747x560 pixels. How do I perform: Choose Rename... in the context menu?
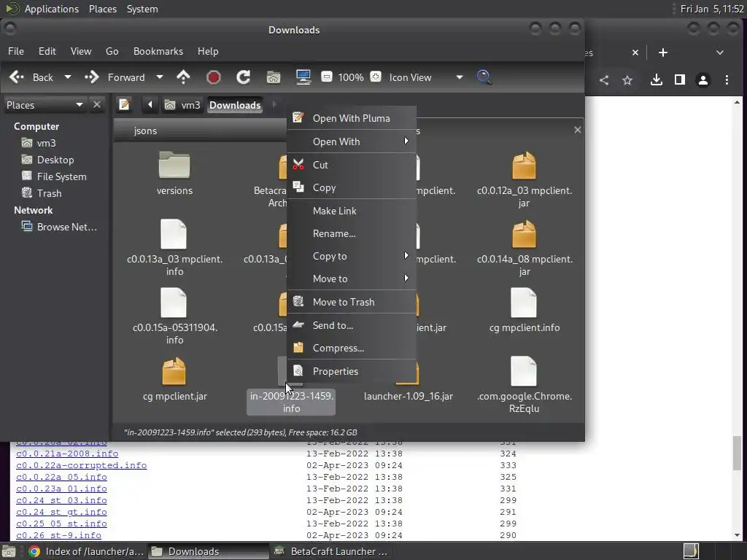352,233
